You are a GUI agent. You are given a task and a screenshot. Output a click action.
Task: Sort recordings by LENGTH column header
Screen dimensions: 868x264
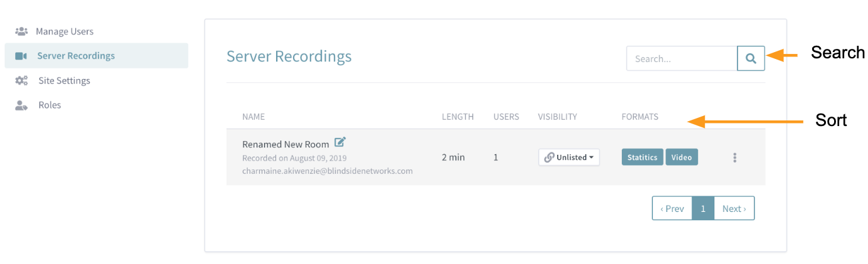(458, 117)
